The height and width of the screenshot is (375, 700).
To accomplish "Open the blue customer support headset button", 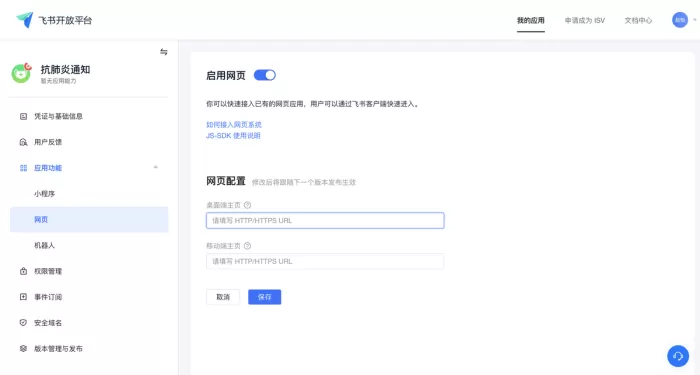I will [678, 356].
